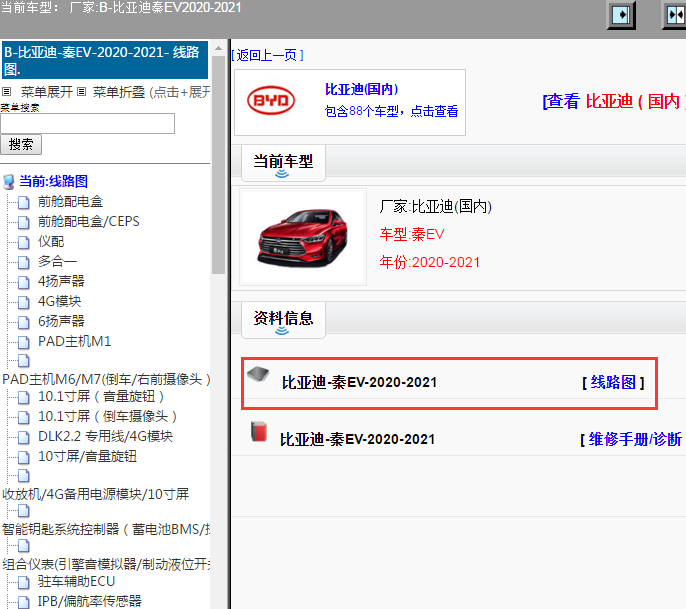Click the page icon next to DLK2.2 专用线/4G模块

[x=24, y=437]
